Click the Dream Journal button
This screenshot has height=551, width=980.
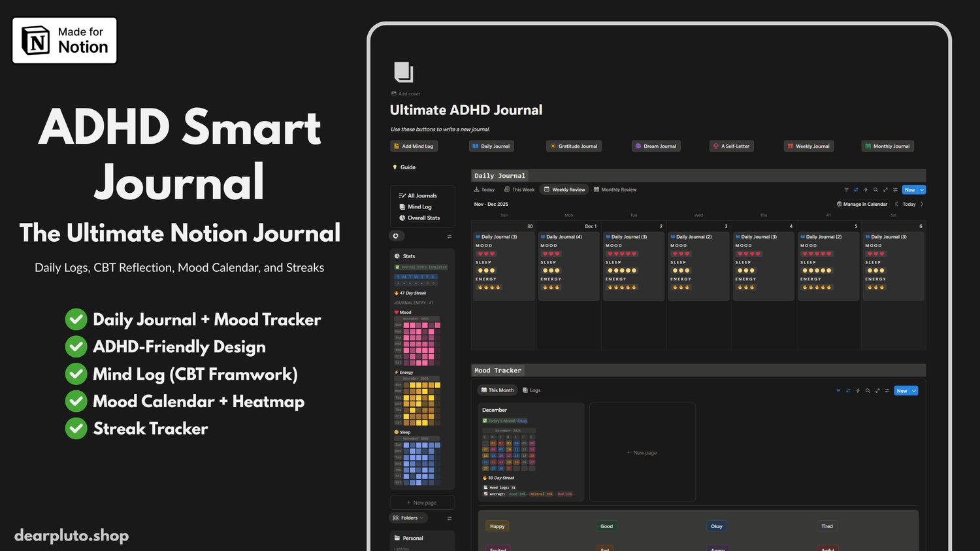(x=656, y=146)
